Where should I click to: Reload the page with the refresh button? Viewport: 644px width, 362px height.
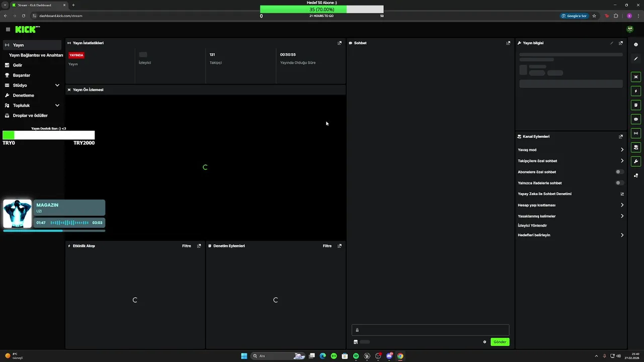23,16
